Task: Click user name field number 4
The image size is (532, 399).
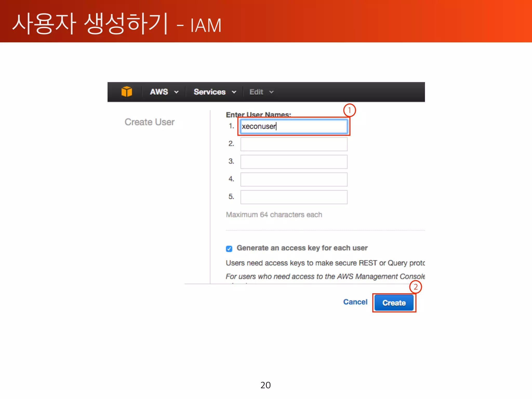Action: pyautogui.click(x=294, y=179)
